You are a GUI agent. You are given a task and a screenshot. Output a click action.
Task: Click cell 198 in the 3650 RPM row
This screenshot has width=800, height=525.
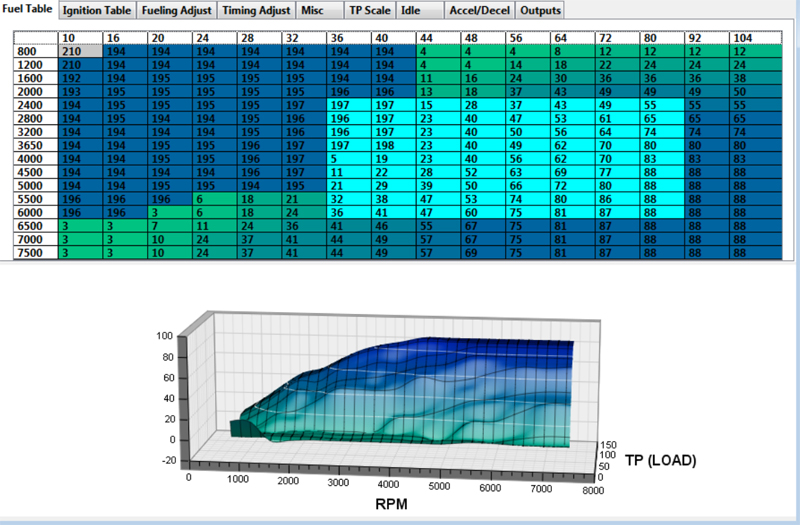[385, 144]
